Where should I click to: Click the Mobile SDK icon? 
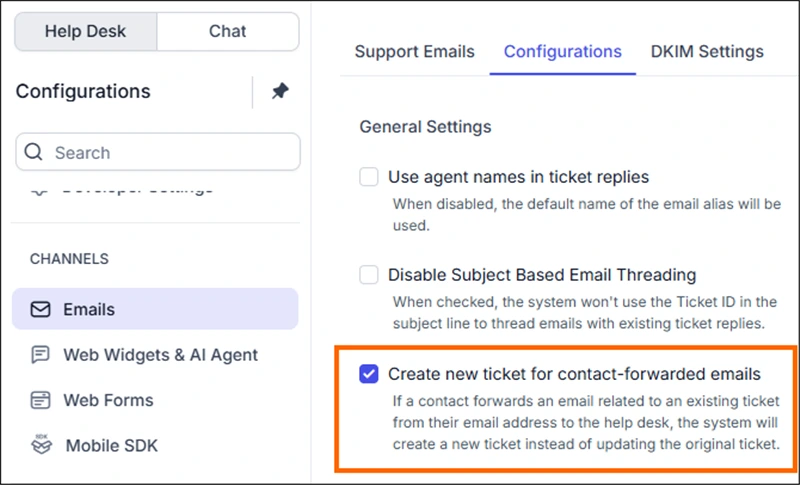(x=40, y=445)
